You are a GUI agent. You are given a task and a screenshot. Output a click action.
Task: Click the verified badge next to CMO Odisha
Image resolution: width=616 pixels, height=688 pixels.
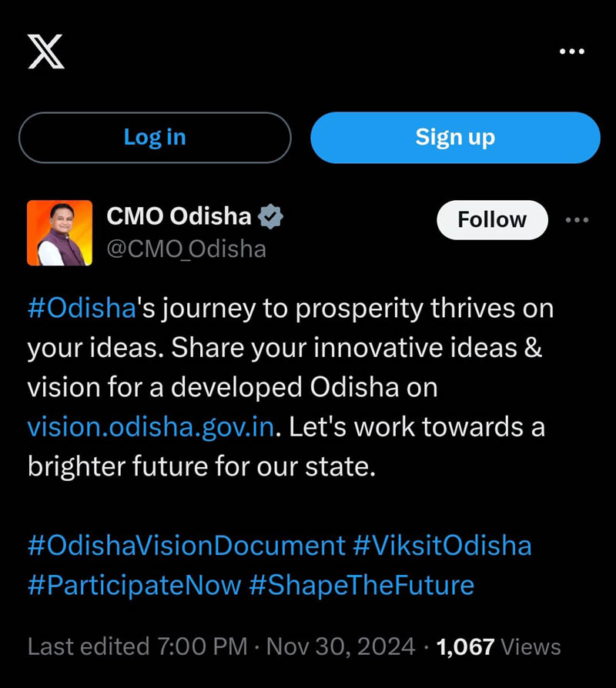[270, 217]
